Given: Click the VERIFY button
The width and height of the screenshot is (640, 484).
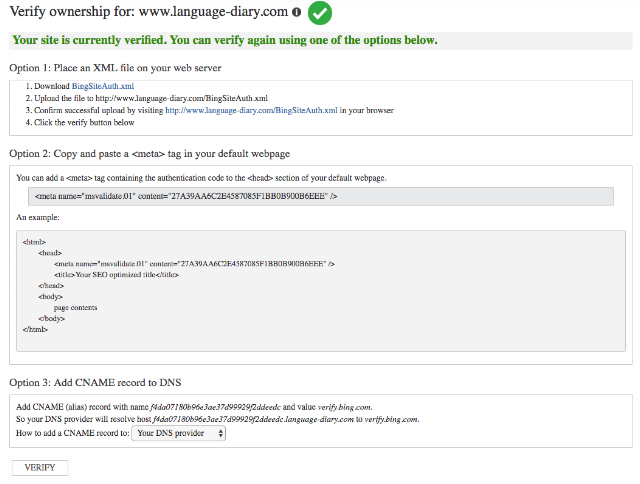Looking at the screenshot, I should point(40,467).
